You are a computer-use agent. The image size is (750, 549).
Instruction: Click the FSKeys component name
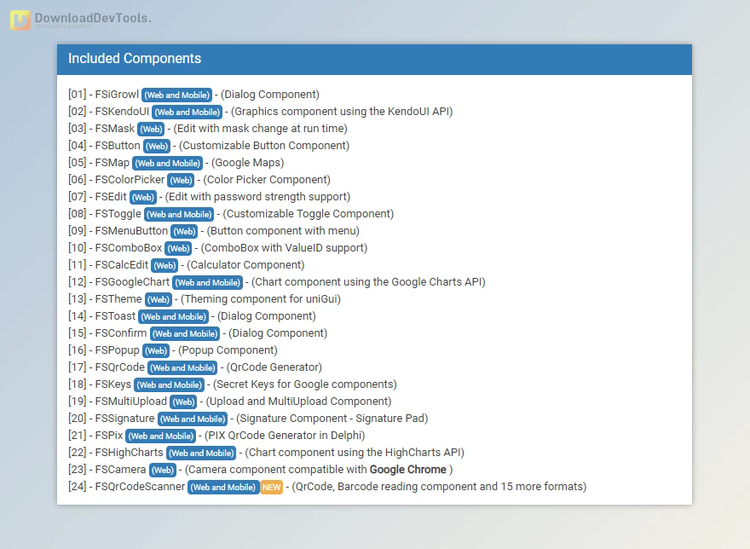pos(113,384)
